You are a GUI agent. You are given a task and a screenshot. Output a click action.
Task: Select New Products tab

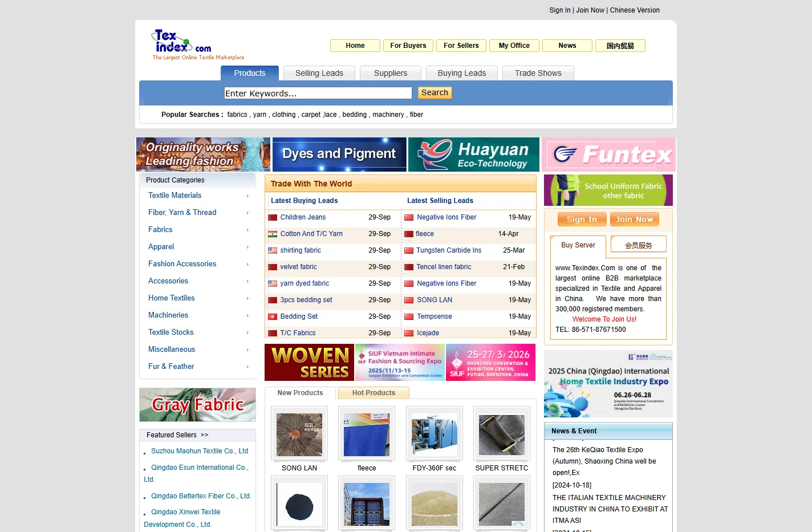[300, 393]
